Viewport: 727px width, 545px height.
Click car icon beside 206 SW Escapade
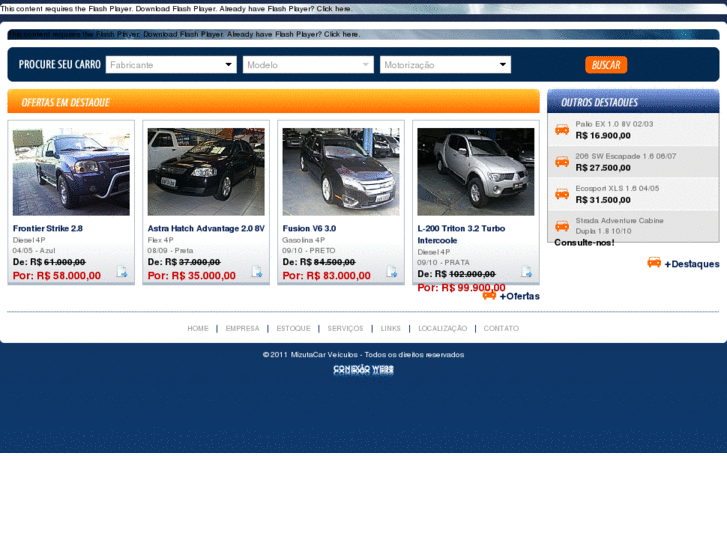[x=562, y=161]
